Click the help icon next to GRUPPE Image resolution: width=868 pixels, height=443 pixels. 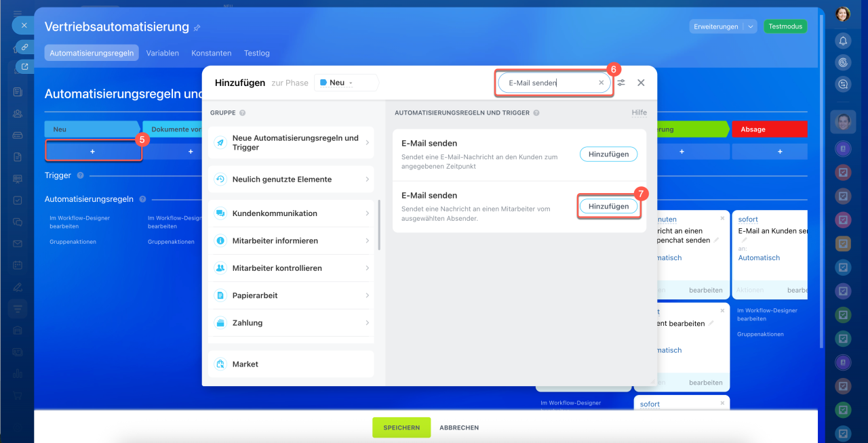242,113
